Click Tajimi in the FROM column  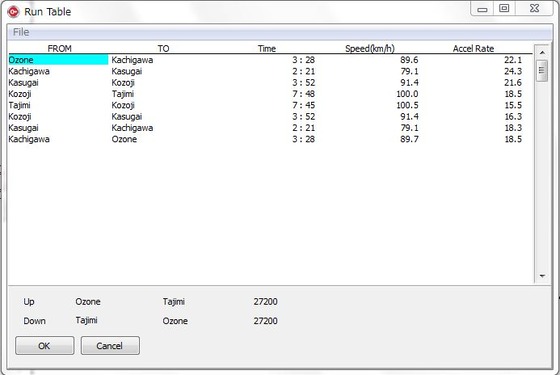pos(19,106)
